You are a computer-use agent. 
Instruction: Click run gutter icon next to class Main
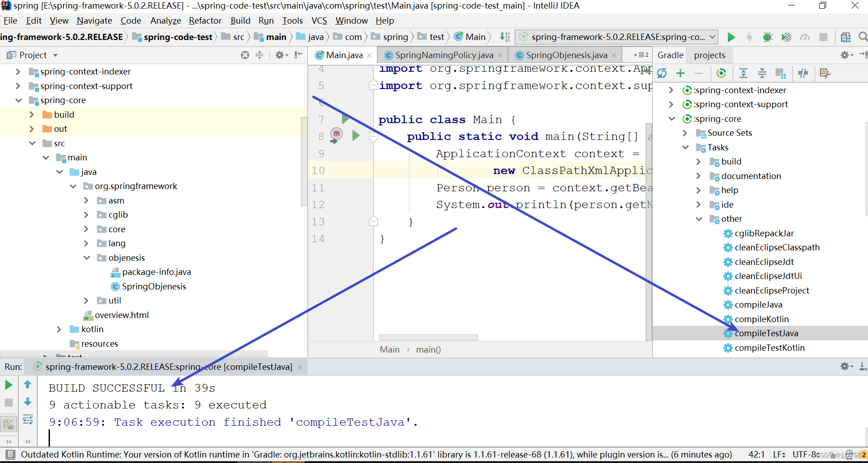coord(345,119)
